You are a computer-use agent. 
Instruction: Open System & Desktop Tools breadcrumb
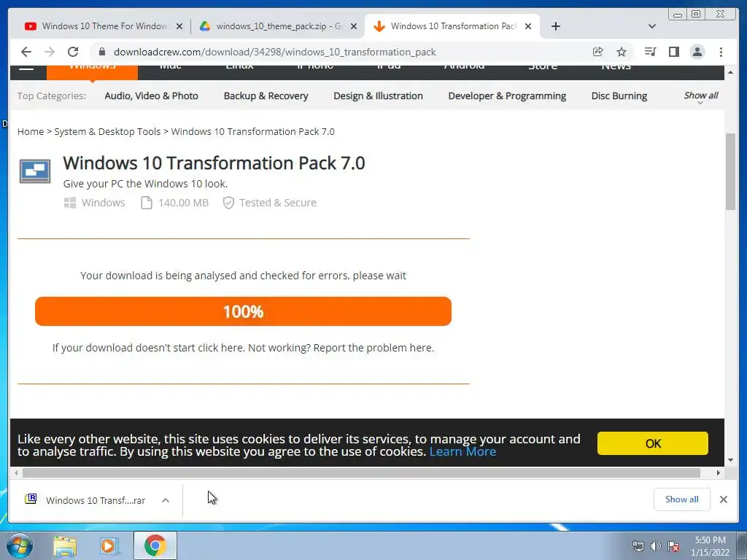(x=107, y=131)
